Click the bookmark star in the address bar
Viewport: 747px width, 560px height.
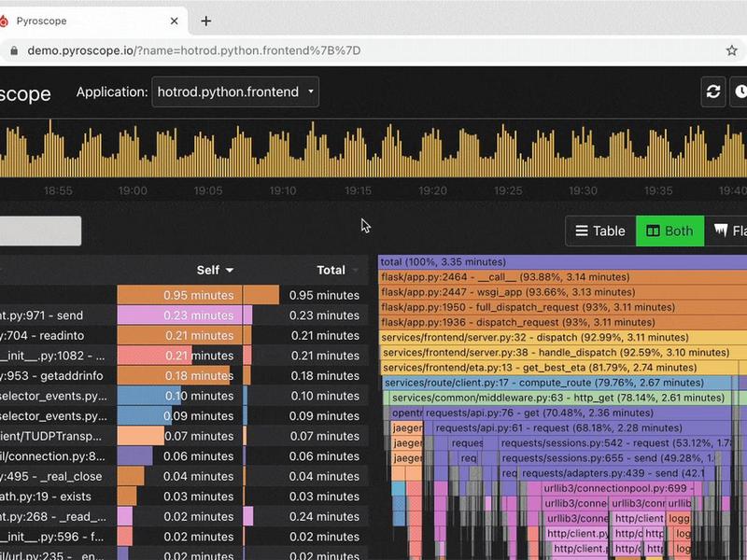(x=732, y=50)
